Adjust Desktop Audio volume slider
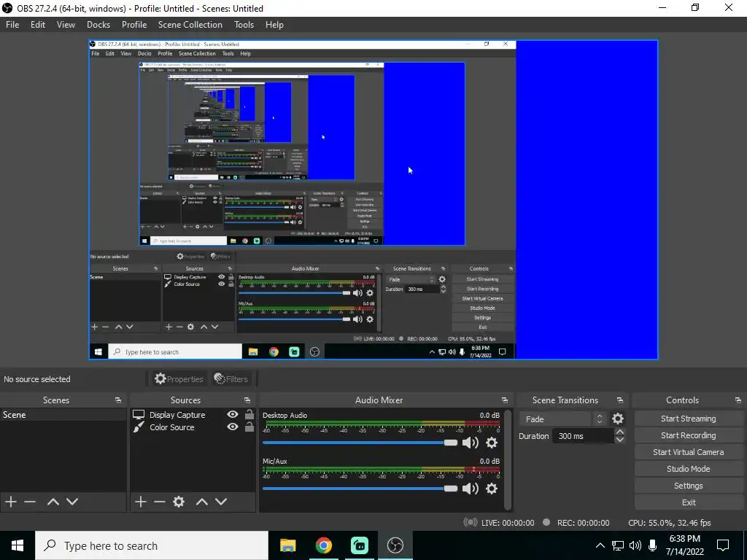747x560 pixels. (x=360, y=443)
